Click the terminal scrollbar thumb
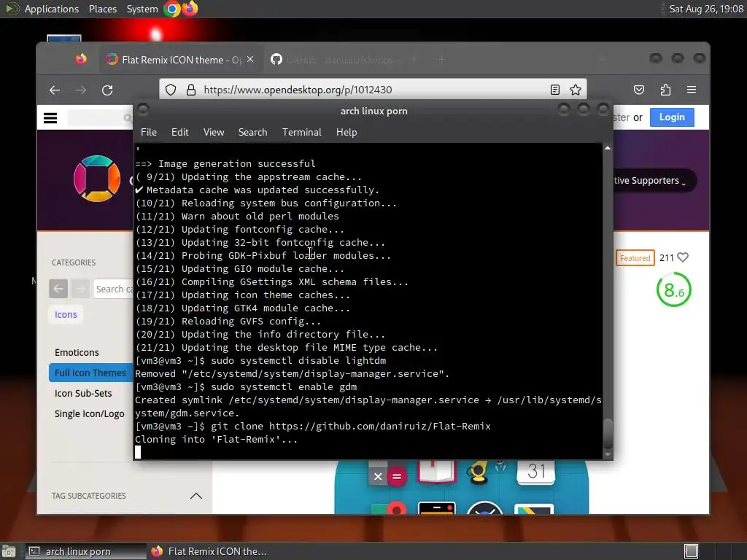This screenshot has height=560, width=747. click(608, 433)
